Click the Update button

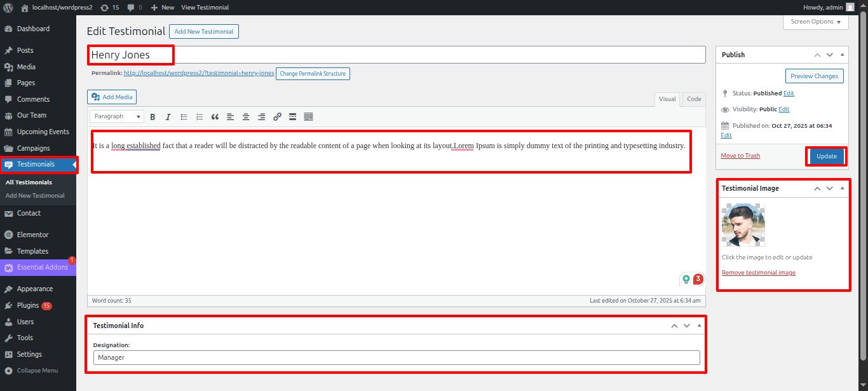click(827, 156)
